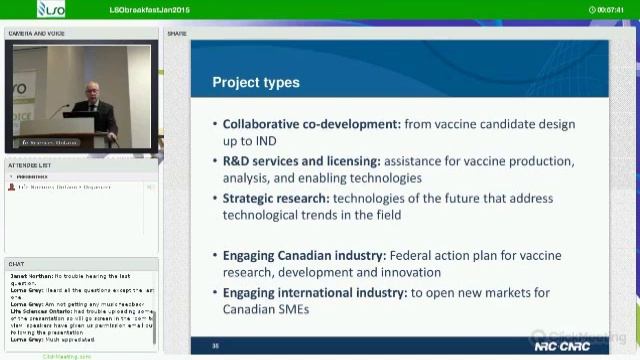Click the 'Engaging international industry' bullet

pos(382,301)
